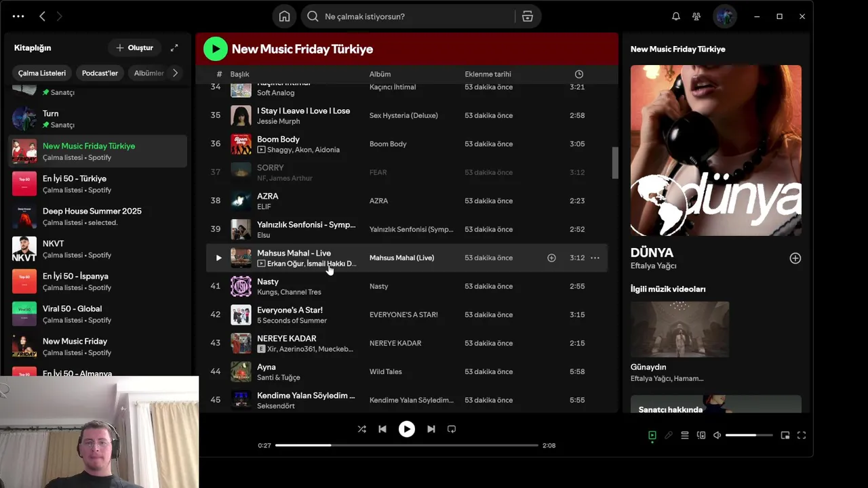This screenshot has width=868, height=488.
Task: Skip to the previous track
Action: (382, 429)
